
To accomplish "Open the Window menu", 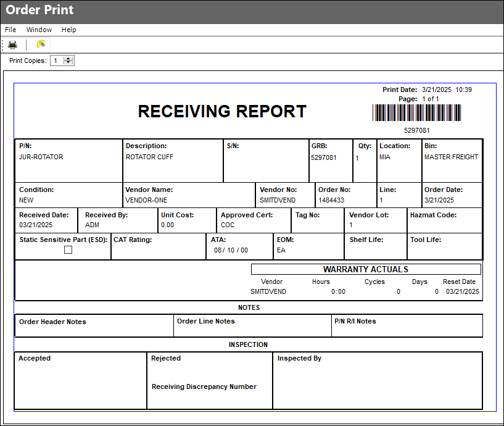I will [x=39, y=30].
